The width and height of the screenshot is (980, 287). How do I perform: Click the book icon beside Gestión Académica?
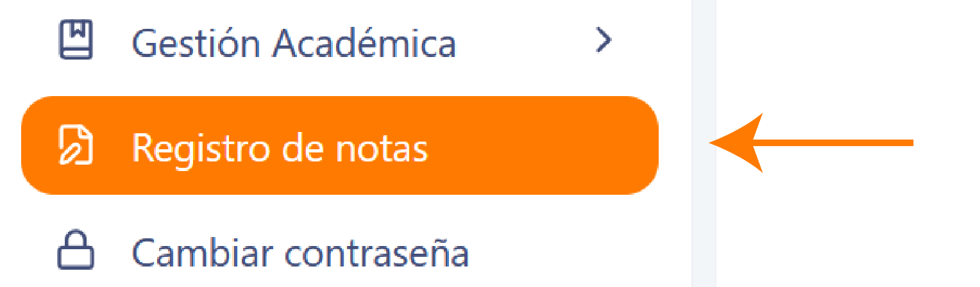point(76,40)
